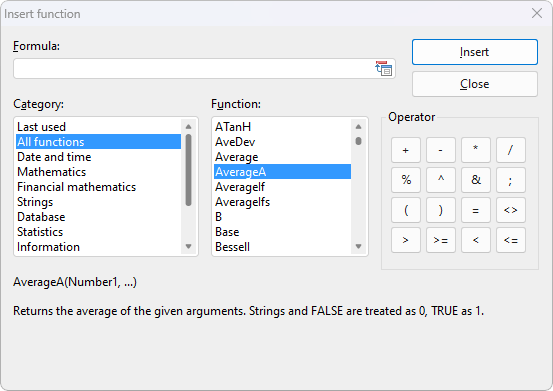Insert the divide (/) operator
553x391 pixels.
(x=511, y=150)
